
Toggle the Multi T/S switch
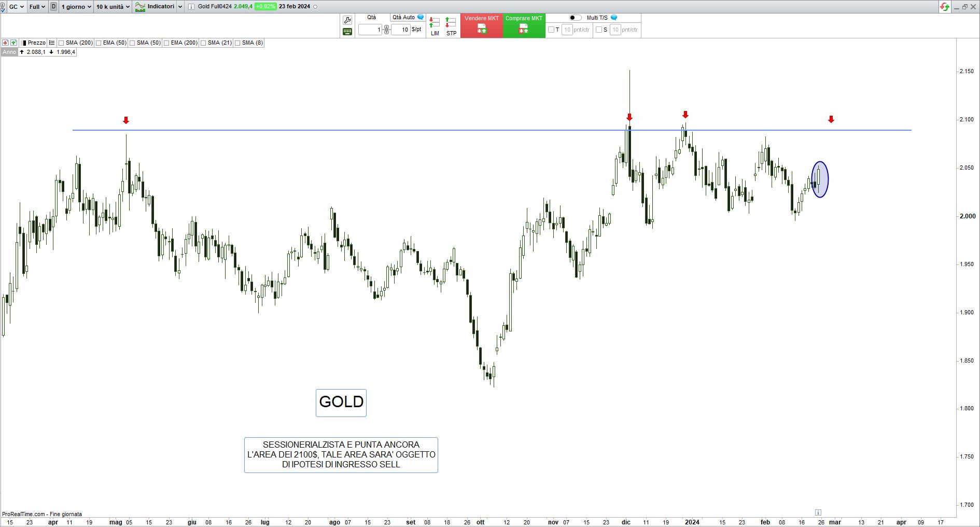(x=575, y=18)
